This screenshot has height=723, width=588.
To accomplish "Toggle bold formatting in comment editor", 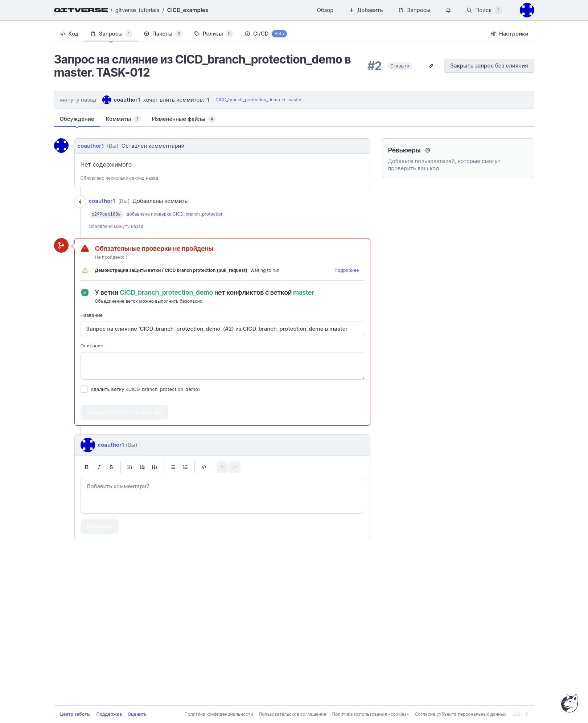I will click(x=87, y=467).
